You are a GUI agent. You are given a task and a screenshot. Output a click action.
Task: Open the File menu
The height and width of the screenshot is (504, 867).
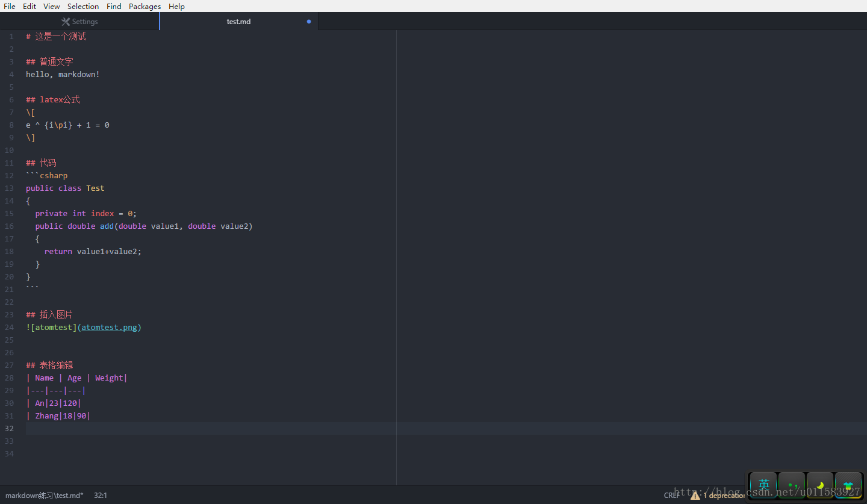10,6
